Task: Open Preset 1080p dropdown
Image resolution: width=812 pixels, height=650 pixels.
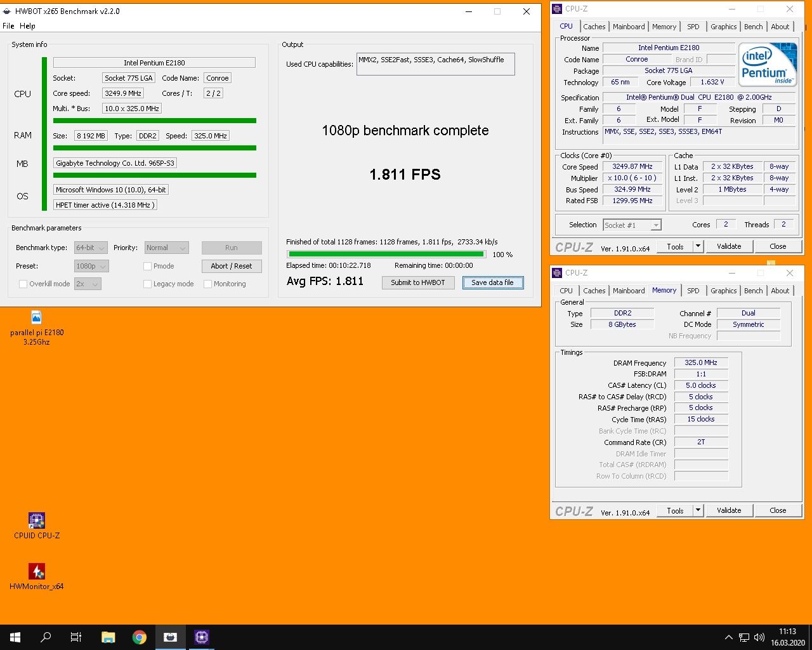Action: pos(91,266)
